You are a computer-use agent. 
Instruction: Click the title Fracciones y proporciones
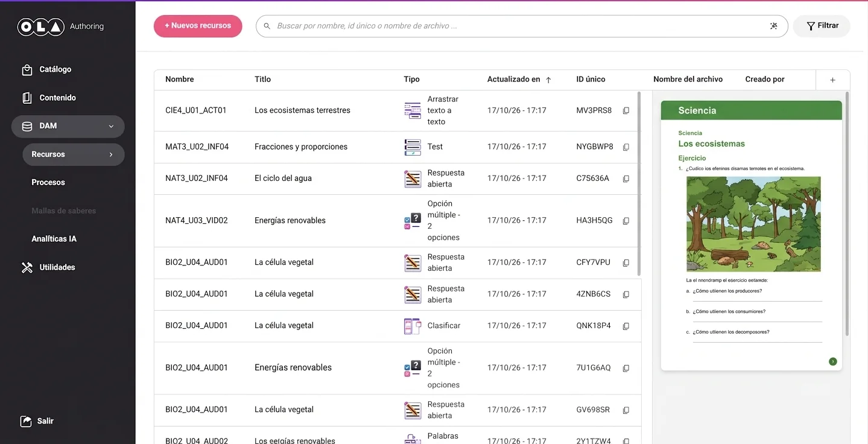(301, 147)
